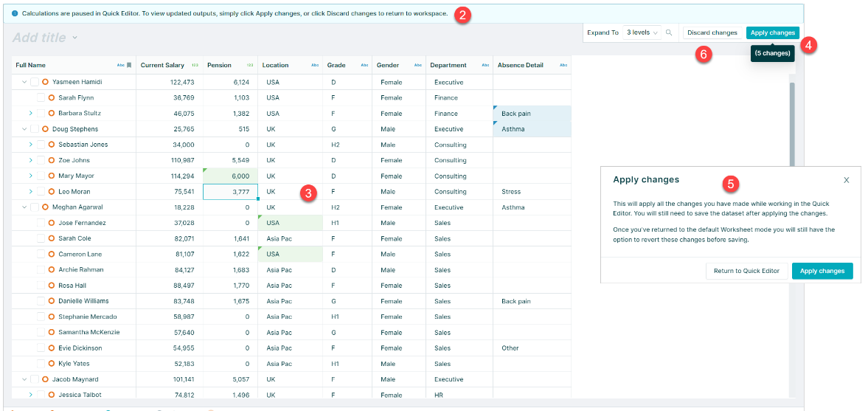Click the orange circle icon for Jose Fernandez

coord(52,223)
